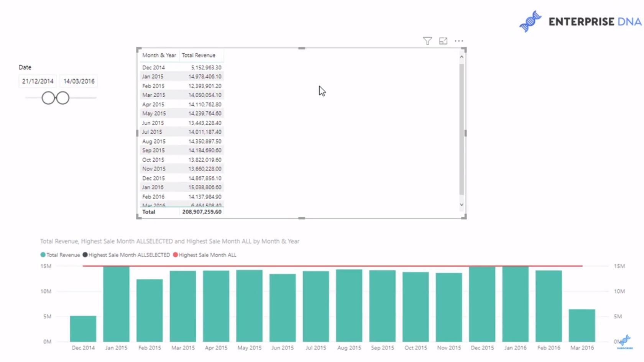The height and width of the screenshot is (362, 644).
Task: Click the 208,907,259.60 total value
Action: (202, 212)
